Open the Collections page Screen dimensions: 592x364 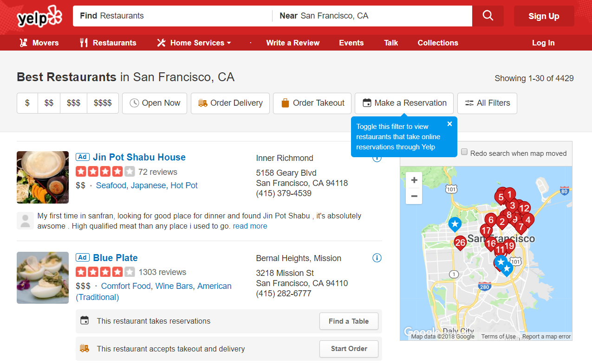(x=438, y=43)
